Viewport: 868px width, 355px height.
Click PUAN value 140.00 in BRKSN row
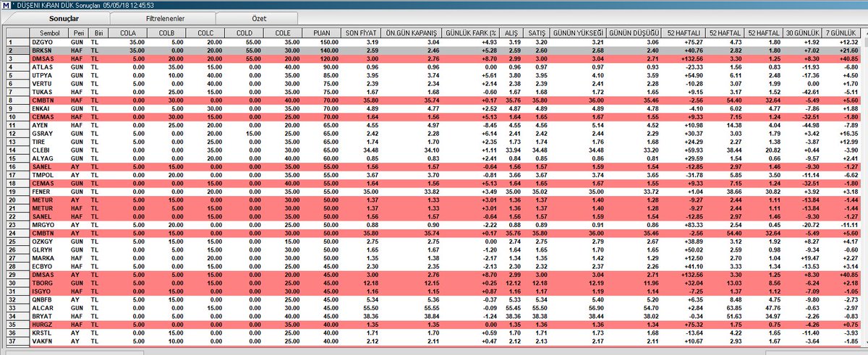(323, 51)
